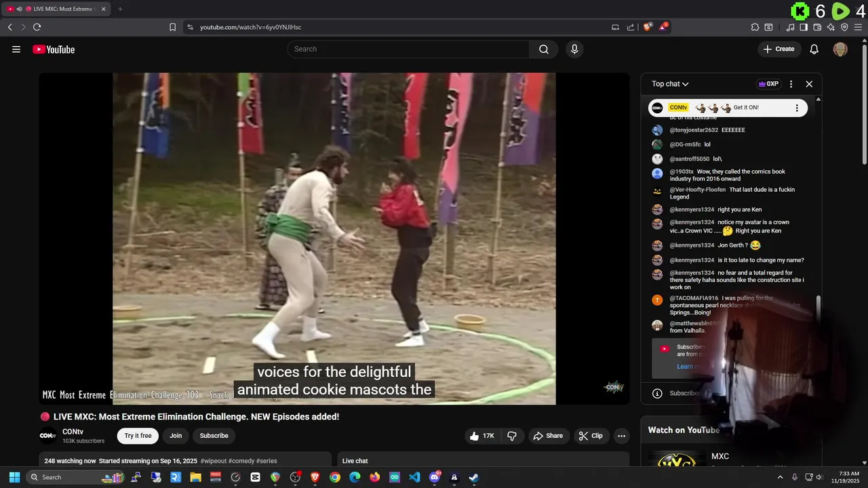Viewport: 868px width, 488px height.
Task: Click the #comedy hashtag link
Action: (x=241, y=461)
